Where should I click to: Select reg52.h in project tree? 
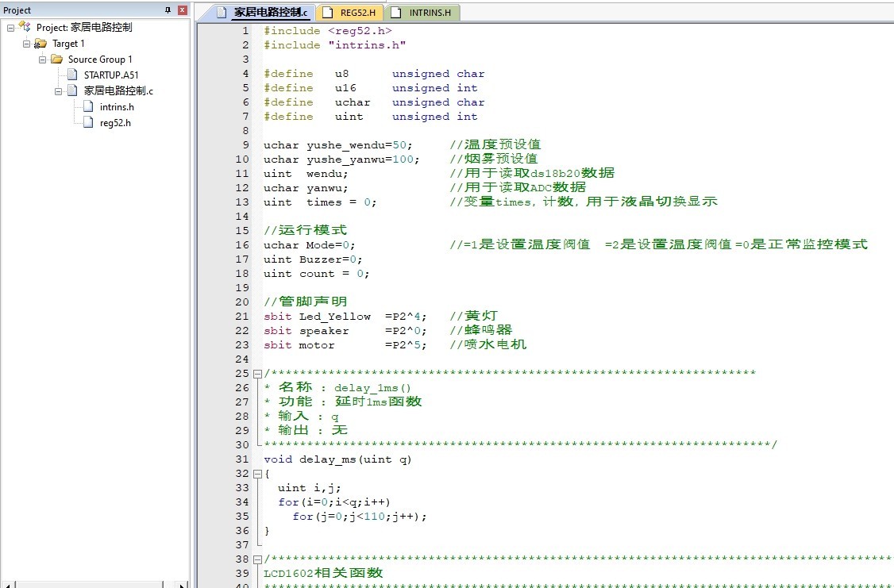click(115, 122)
